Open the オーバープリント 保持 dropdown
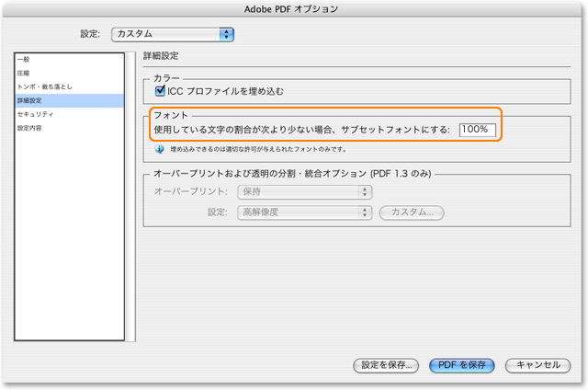 (303, 192)
